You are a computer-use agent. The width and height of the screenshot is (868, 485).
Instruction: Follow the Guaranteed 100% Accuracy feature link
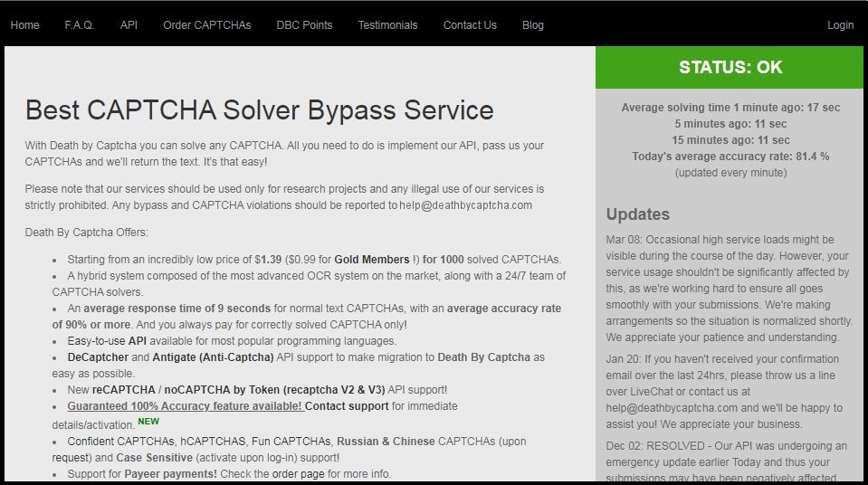click(186, 406)
